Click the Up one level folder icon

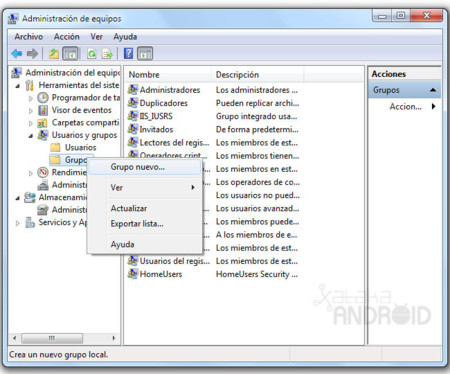(54, 53)
